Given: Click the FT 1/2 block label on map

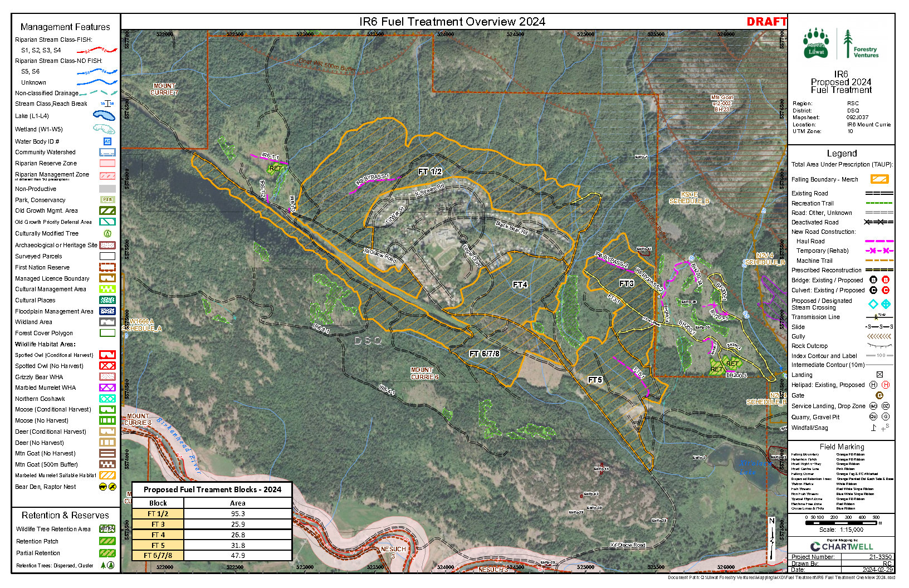Looking at the screenshot, I should tap(430, 172).
